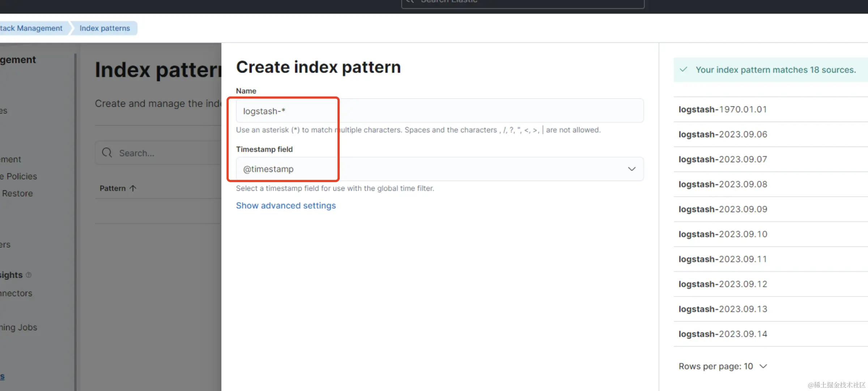The height and width of the screenshot is (391, 868).
Task: Select logstash-1970.01.01 source row
Action: click(770, 109)
